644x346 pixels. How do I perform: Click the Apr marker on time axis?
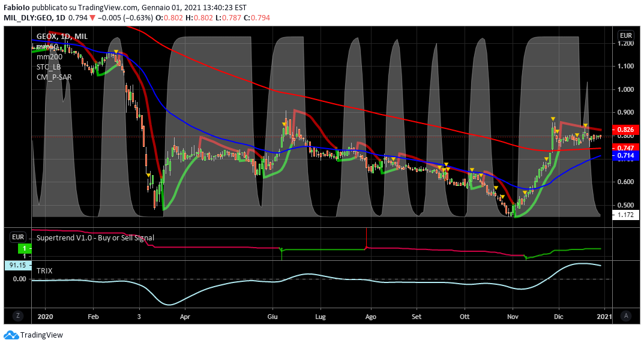(185, 315)
